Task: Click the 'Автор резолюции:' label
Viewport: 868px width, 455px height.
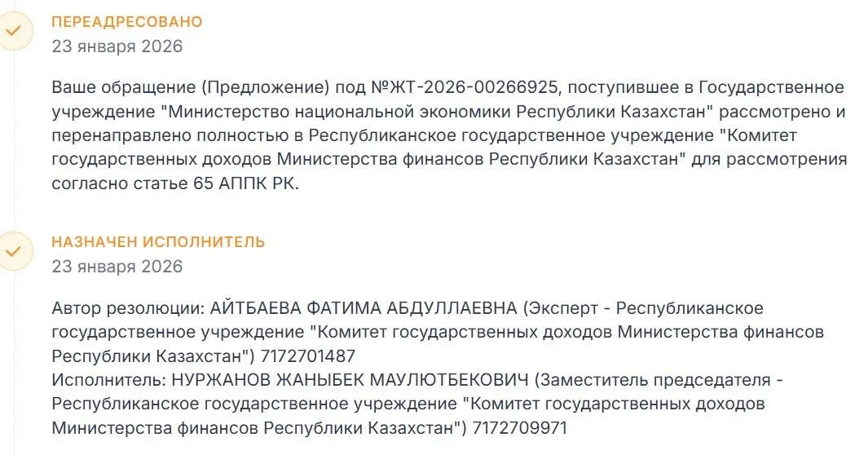Action: coord(128,308)
